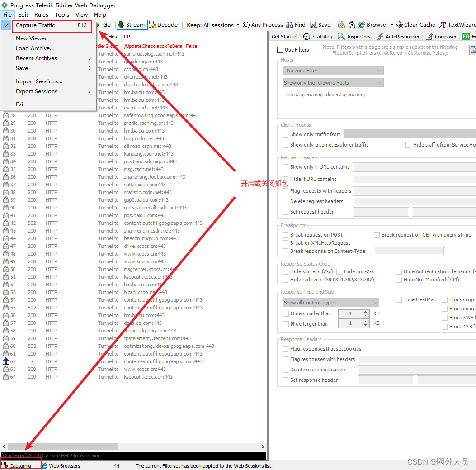Click the QuickExec command box
The height and width of the screenshot is (470, 476).
click(133, 456)
